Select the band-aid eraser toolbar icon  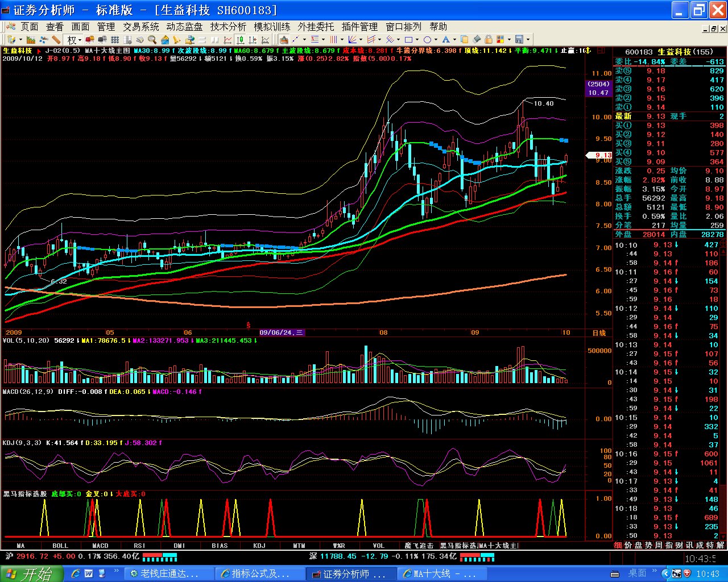[56, 40]
